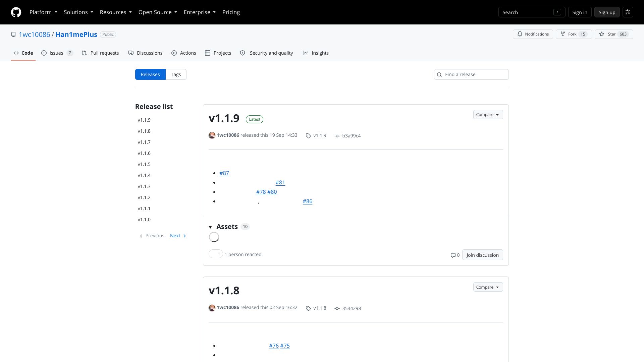Focus the Find a release field
Viewport: 644px width, 362px height.
(471, 74)
